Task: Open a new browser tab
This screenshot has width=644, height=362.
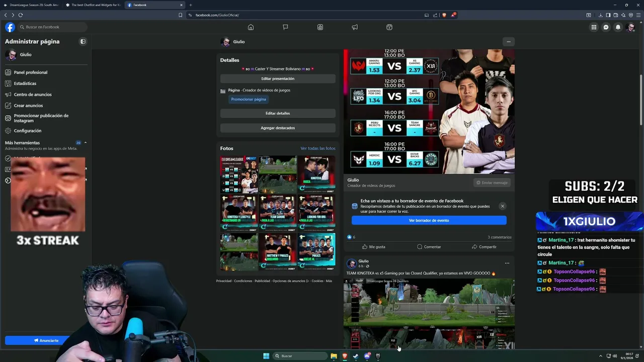Action: [190, 5]
